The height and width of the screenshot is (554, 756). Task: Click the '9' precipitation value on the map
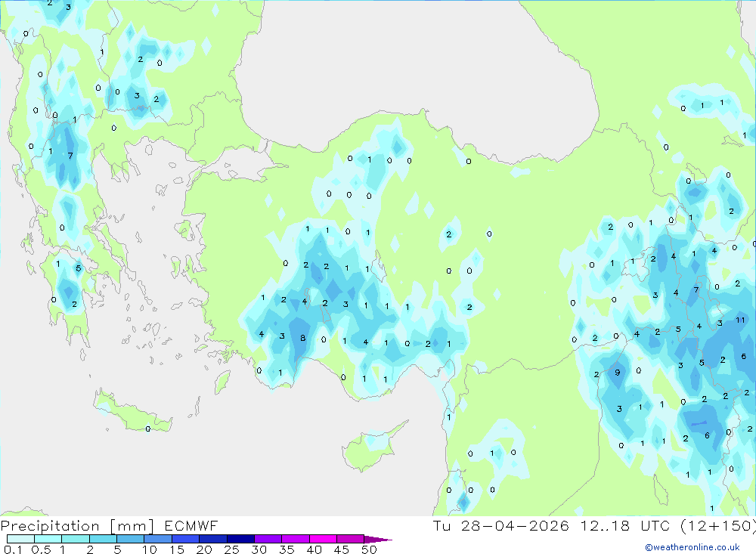[618, 373]
